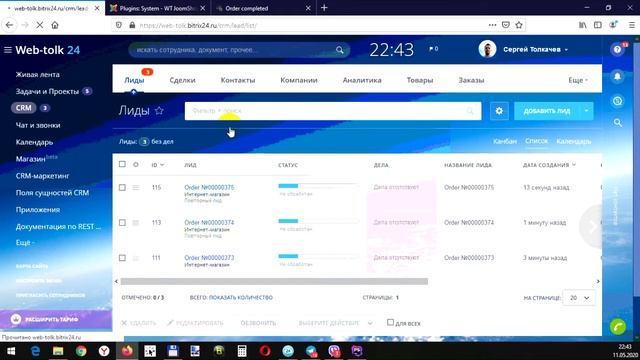Open row actions menu for lead 115
Viewport: 640px width, 360px height.
tap(136, 187)
